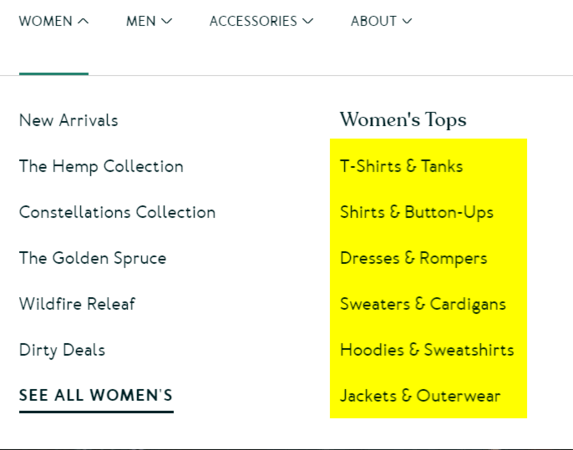573x450 pixels.
Task: Go to Shirts & Button-Ups
Action: (417, 212)
